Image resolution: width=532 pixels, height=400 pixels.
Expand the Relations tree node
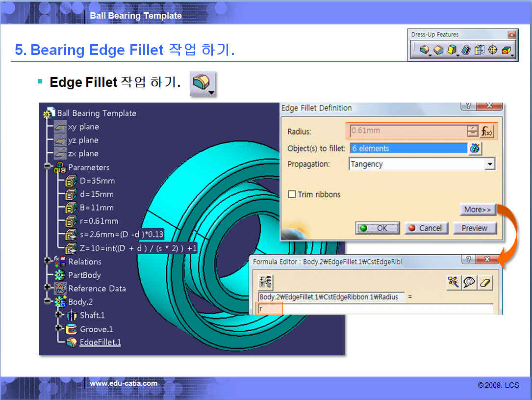48,261
